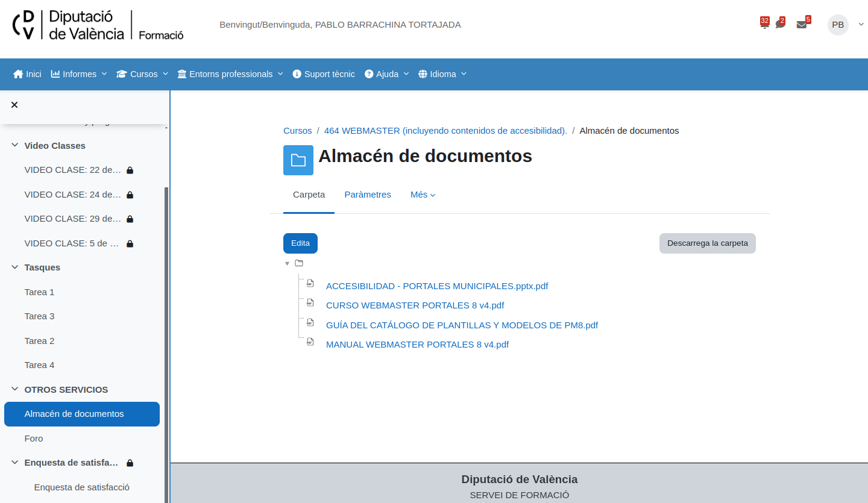
Task: Open VIDEO CLASE: 22 de... item
Action: 73,170
